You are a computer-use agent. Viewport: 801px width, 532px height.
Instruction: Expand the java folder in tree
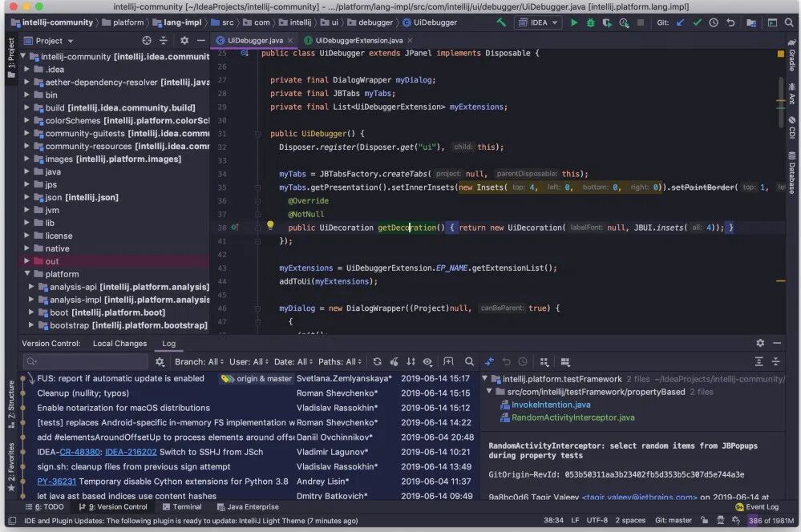[x=27, y=171]
